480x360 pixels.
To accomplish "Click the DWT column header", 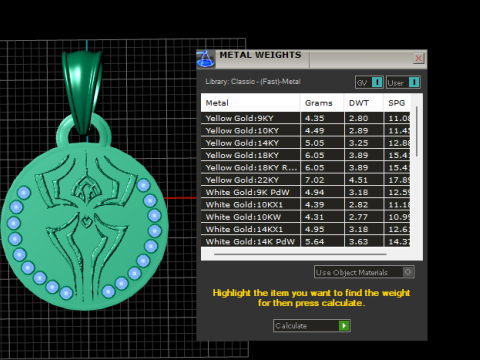I will click(363, 103).
